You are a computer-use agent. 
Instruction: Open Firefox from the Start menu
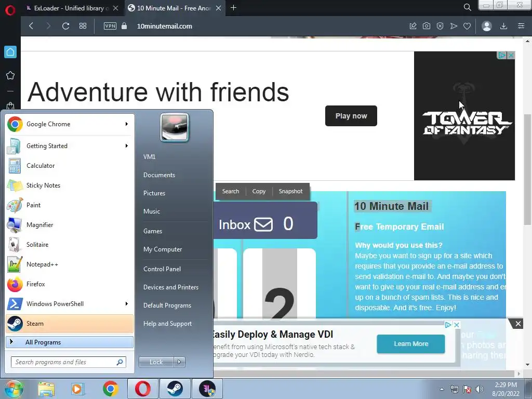point(69,284)
